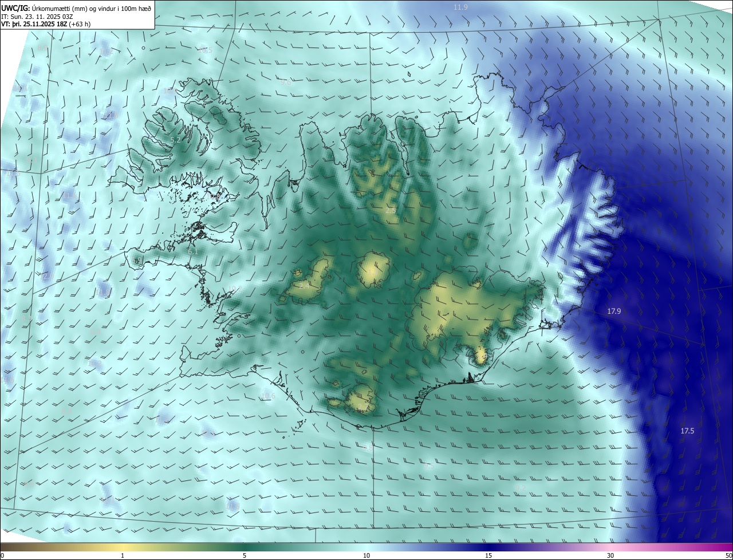Click the 6.1 value label on Snæfellsnes peninsula
The image size is (733, 560).
coord(193,251)
